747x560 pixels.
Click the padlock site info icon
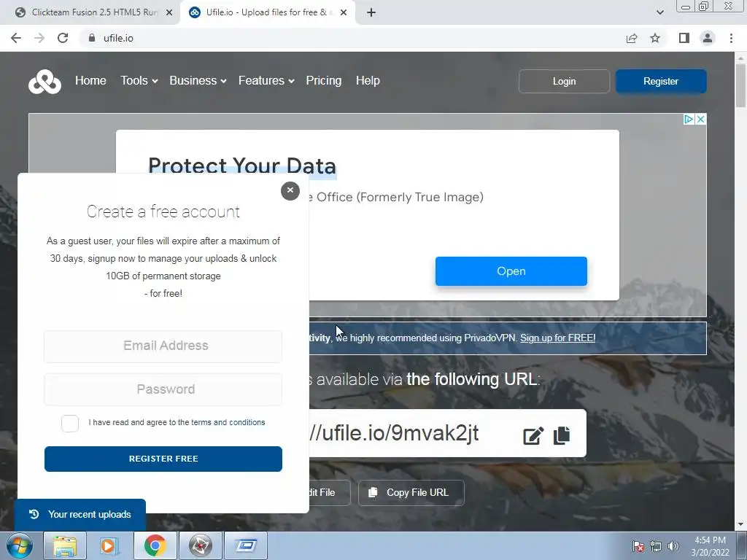point(92,38)
